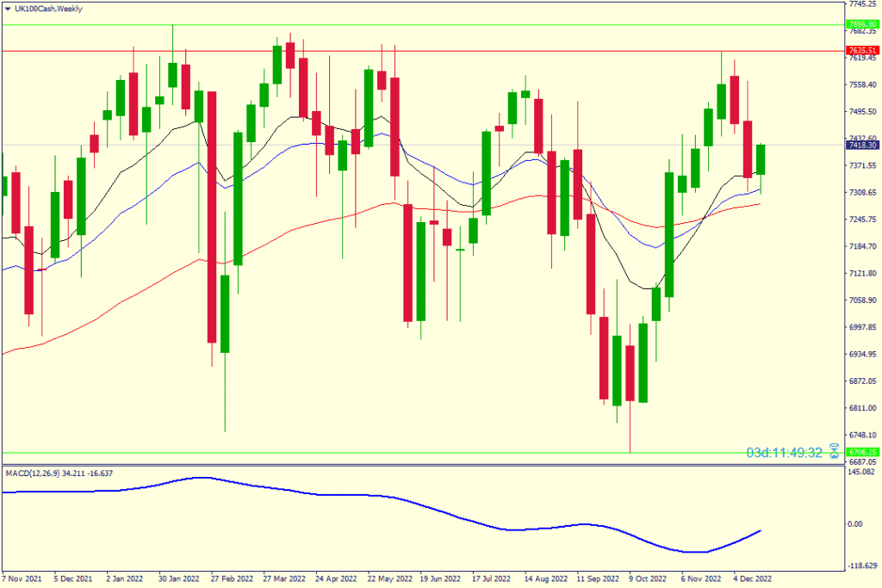Select the current price label 7418.30

[x=861, y=145]
